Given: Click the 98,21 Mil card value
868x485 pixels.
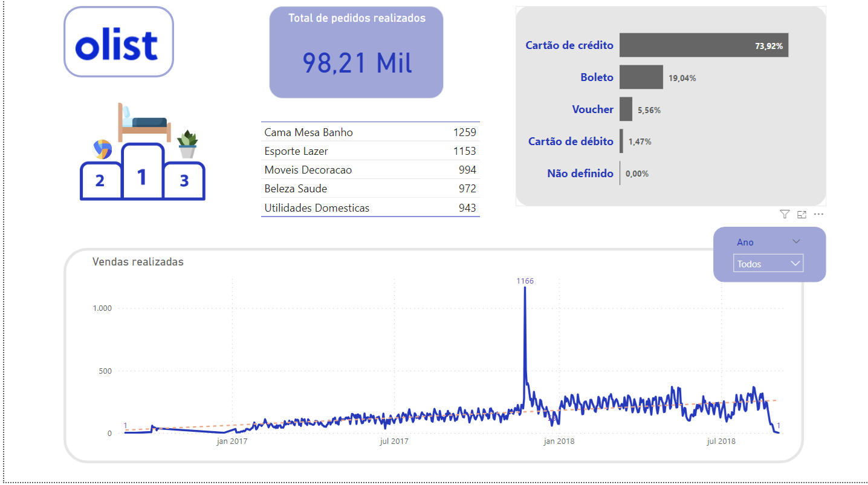Looking at the screenshot, I should click(357, 63).
